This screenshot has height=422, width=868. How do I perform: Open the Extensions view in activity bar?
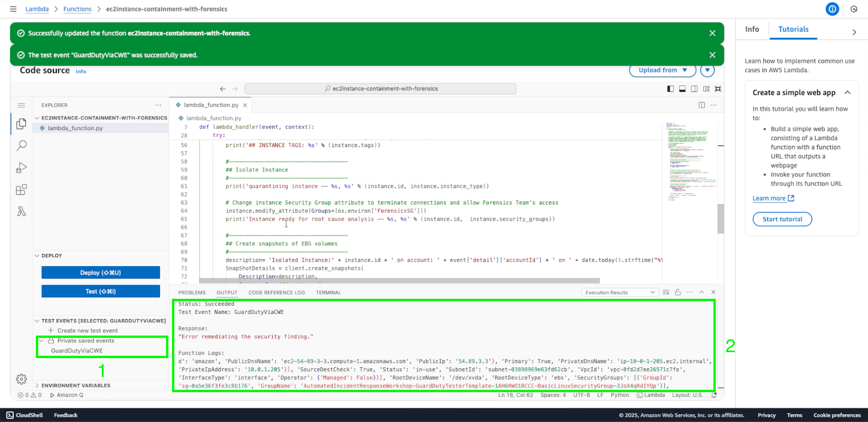pyautogui.click(x=21, y=190)
